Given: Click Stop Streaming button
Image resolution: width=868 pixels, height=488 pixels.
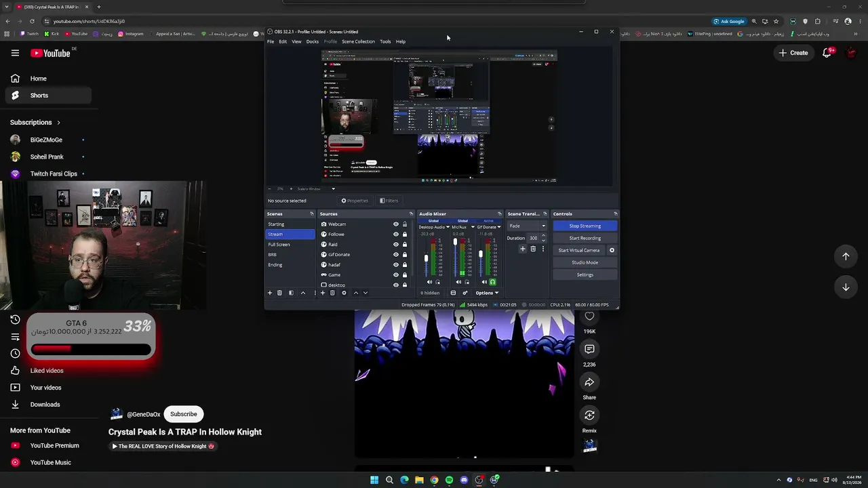Looking at the screenshot, I should point(585,226).
